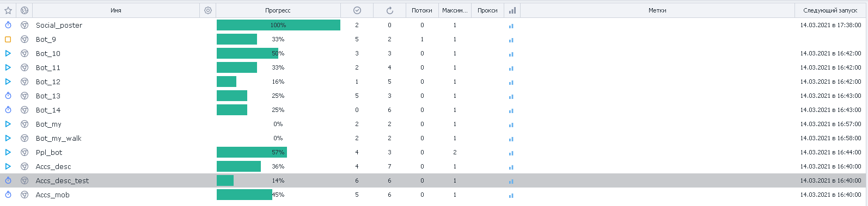This screenshot has width=868, height=206.
Task: Click the Chrome browser icon for Bot_10
Action: pos(25,53)
